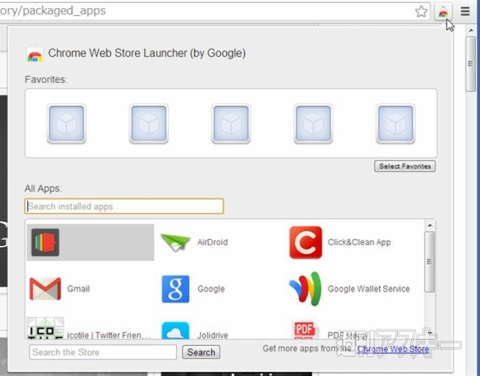Click the middle empty favorites slot
Screen dimensions: 480x376
click(x=231, y=124)
